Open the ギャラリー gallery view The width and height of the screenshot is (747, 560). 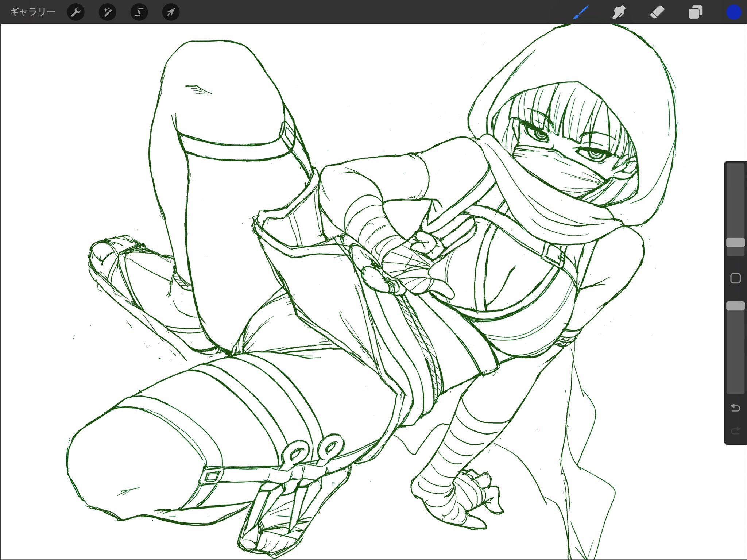(x=32, y=12)
